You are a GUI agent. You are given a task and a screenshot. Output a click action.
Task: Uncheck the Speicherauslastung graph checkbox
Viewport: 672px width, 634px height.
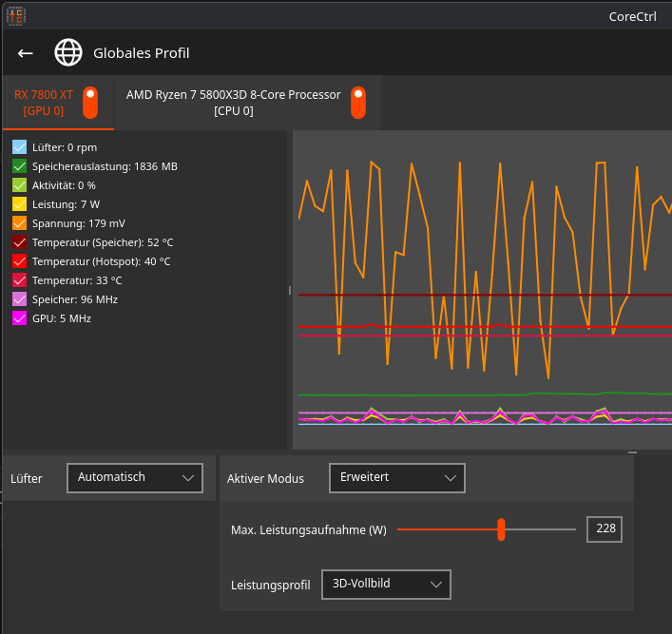pyautogui.click(x=19, y=166)
